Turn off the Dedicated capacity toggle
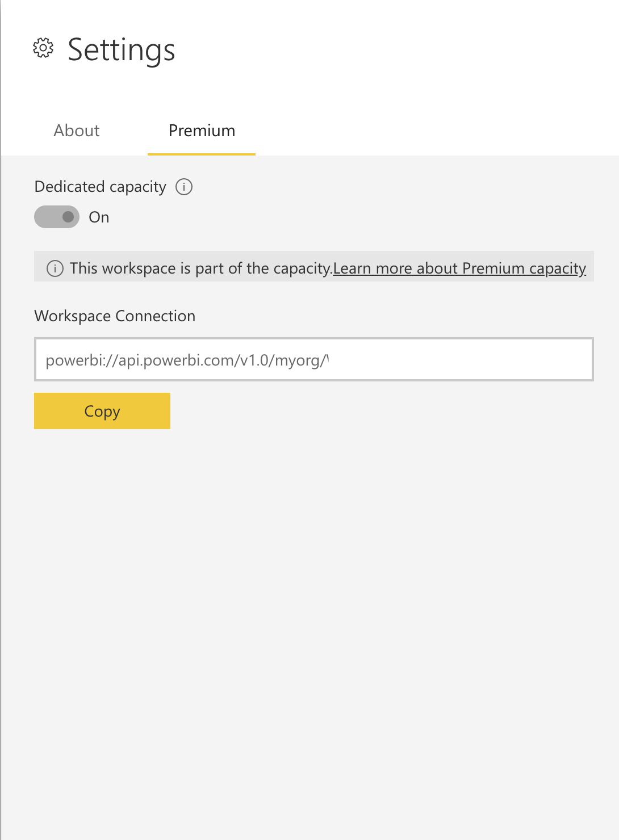Screen dimensions: 619x840 57,217
